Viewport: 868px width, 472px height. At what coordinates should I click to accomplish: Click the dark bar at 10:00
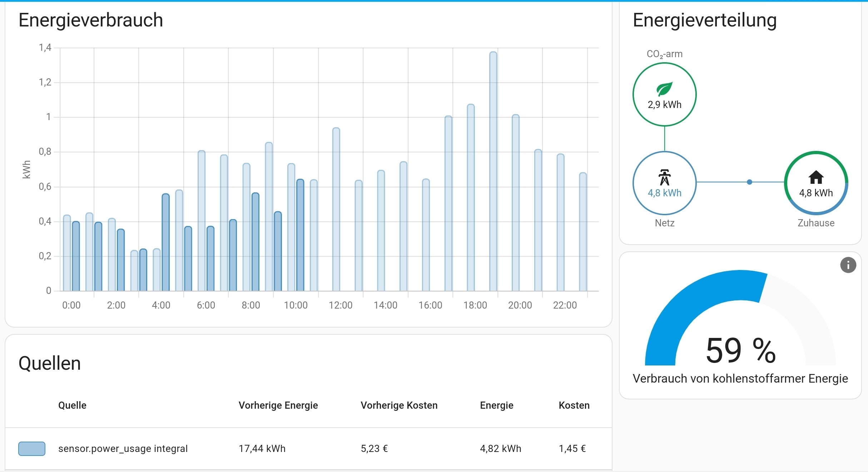(x=300, y=236)
